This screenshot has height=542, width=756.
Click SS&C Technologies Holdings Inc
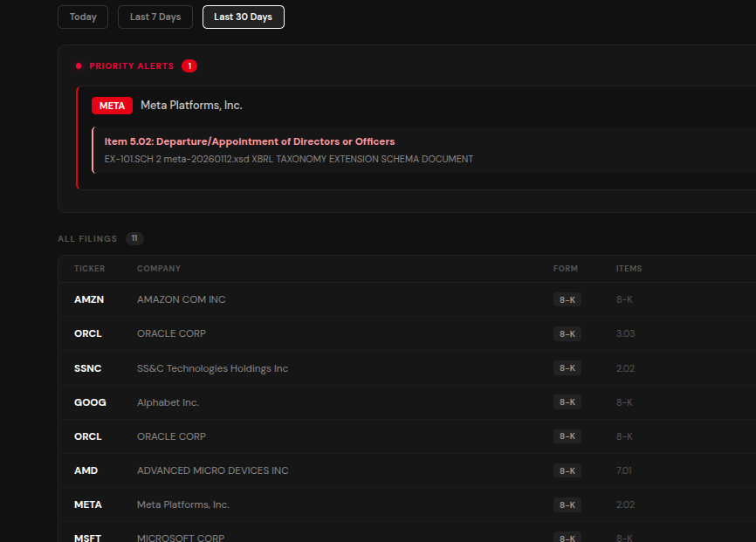pos(213,368)
